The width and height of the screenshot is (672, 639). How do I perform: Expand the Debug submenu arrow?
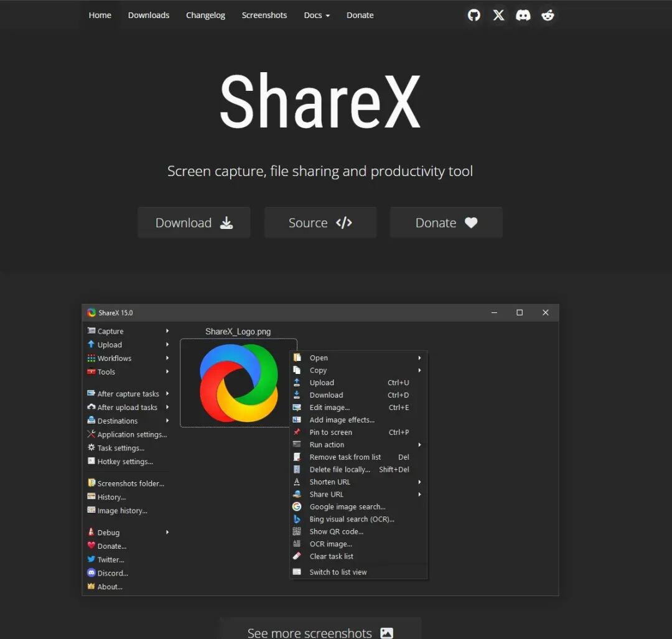167,532
